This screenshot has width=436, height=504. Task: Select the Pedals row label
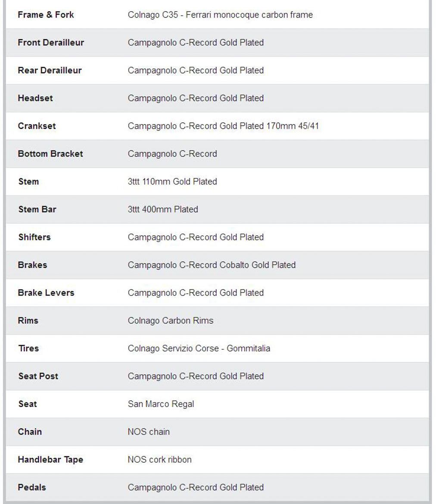[x=32, y=487]
